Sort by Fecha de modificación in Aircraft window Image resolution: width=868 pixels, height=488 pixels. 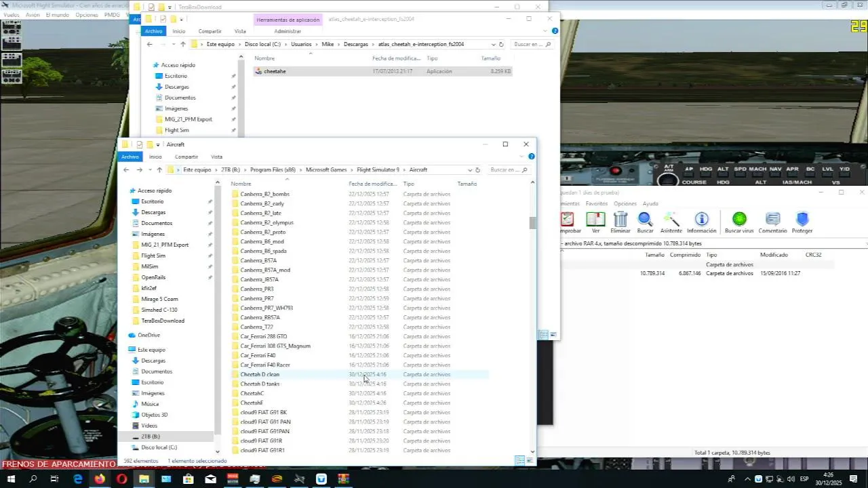[373, 184]
